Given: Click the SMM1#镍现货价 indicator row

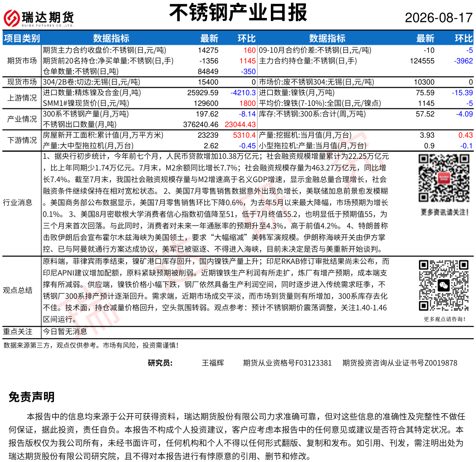Looking at the screenshot, I should click(x=149, y=104).
